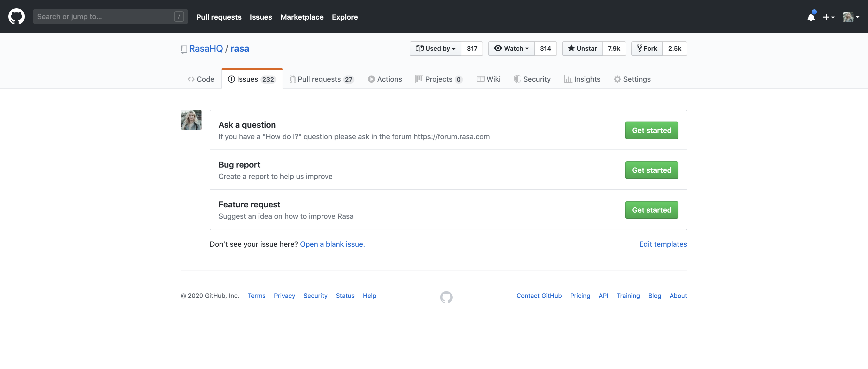
Task: Open Help in footer
Action: click(369, 296)
